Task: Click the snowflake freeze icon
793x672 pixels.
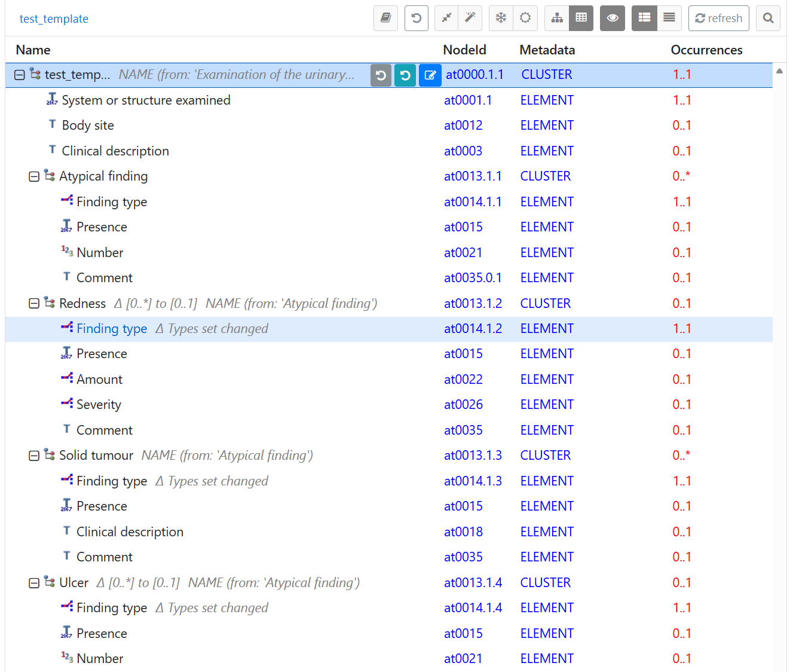Action: 501,18
